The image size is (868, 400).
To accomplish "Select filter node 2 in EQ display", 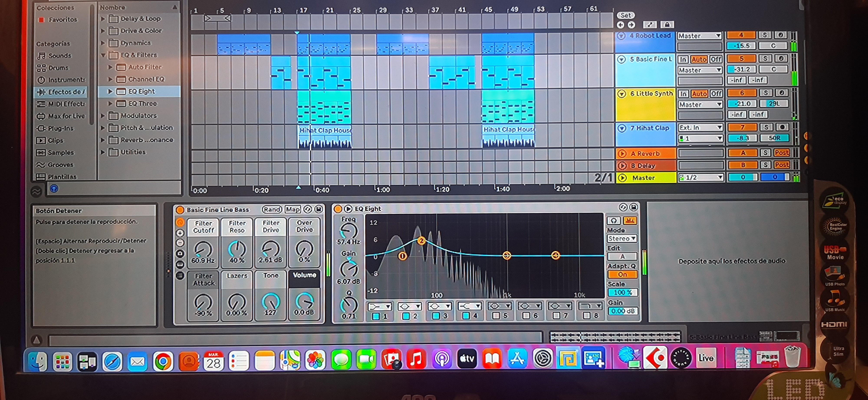I will tap(421, 241).
